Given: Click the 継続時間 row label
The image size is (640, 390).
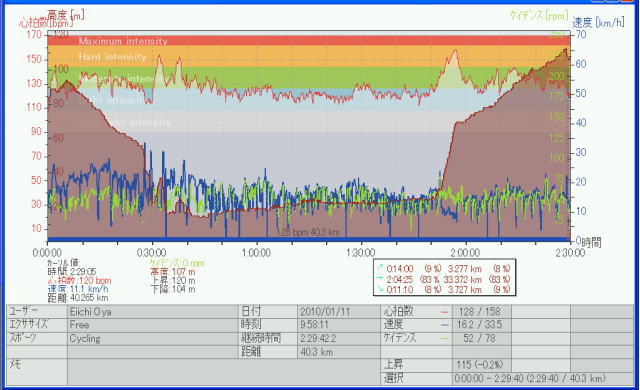Looking at the screenshot, I should click(261, 338).
